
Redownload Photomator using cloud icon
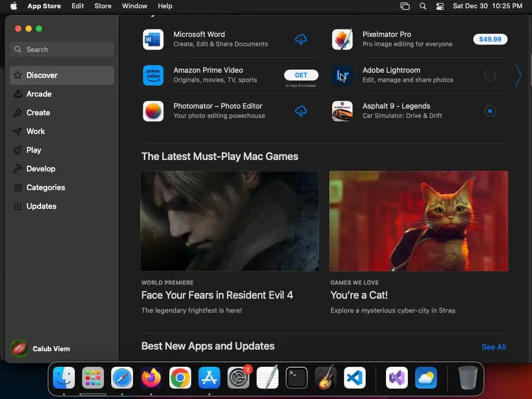[x=301, y=111]
